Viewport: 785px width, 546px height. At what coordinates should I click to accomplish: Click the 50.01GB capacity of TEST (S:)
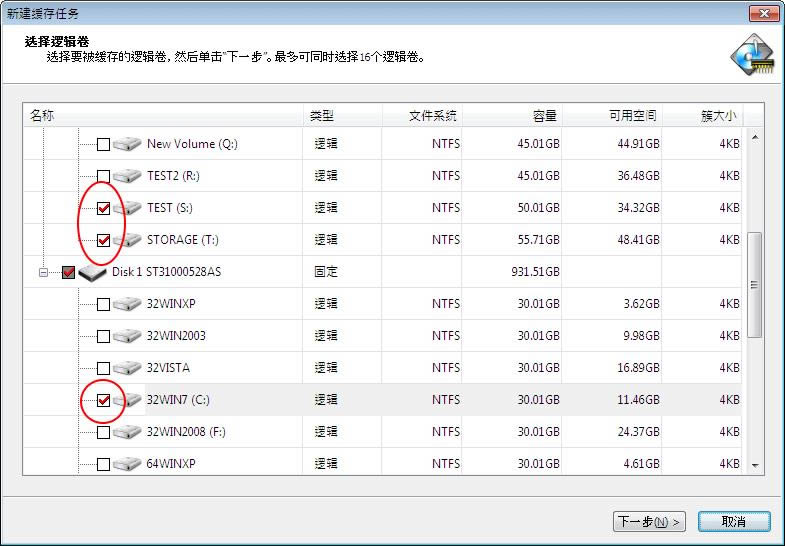click(538, 208)
